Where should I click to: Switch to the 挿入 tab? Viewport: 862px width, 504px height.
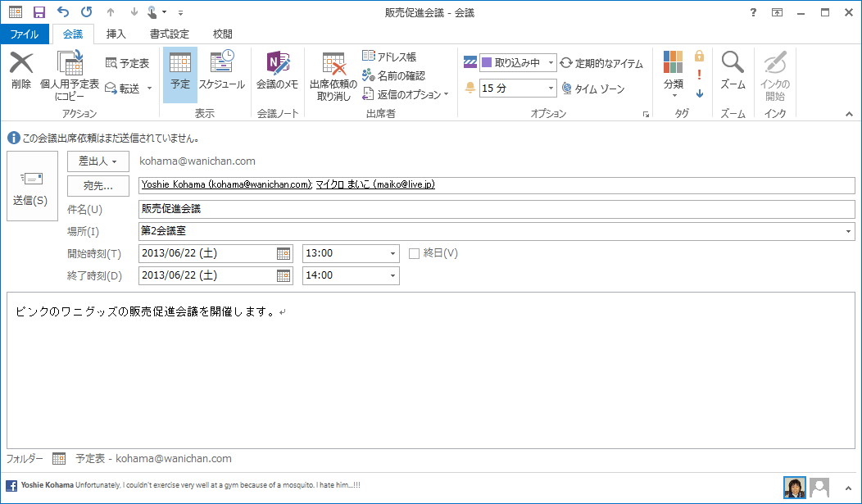(116, 34)
